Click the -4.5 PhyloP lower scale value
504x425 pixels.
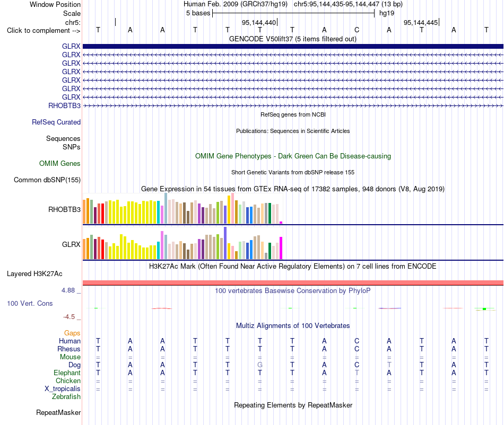pyautogui.click(x=69, y=317)
